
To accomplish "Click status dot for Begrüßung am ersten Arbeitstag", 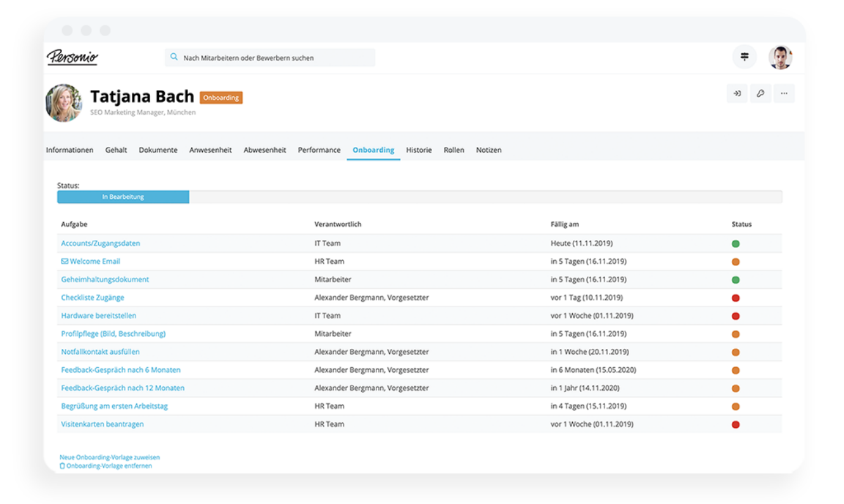I will pyautogui.click(x=736, y=406).
